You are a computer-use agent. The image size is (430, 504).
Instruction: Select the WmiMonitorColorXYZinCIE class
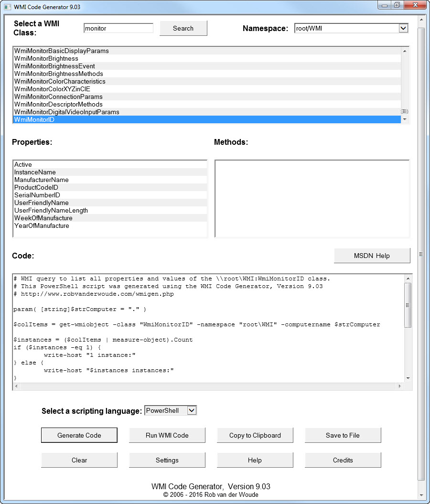pos(207,89)
